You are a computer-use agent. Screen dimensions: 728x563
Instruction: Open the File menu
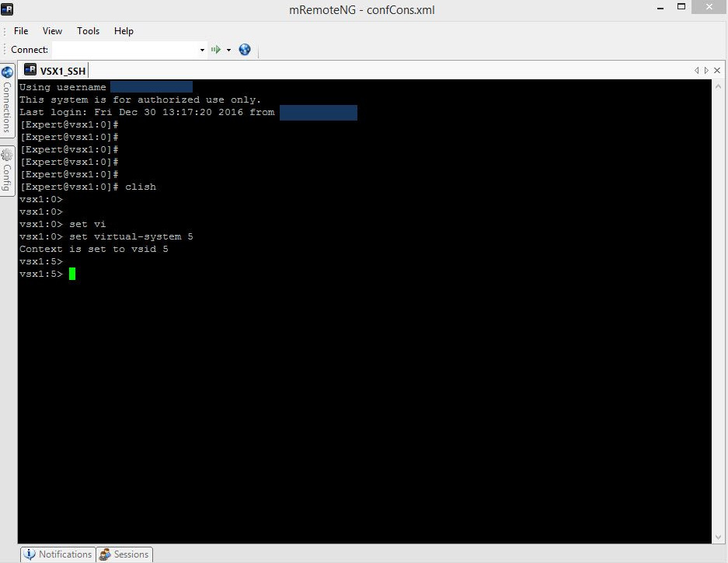pos(21,31)
